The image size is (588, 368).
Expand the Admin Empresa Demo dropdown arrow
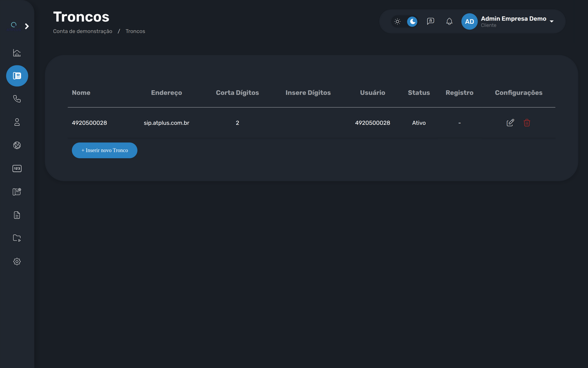pyautogui.click(x=552, y=21)
